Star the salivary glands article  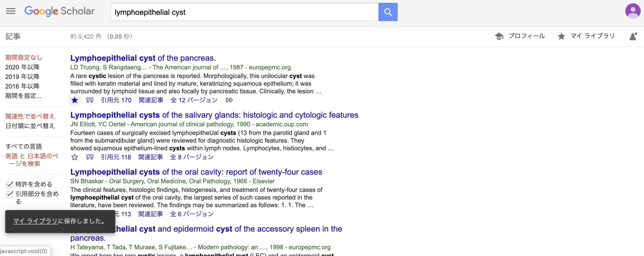point(74,157)
